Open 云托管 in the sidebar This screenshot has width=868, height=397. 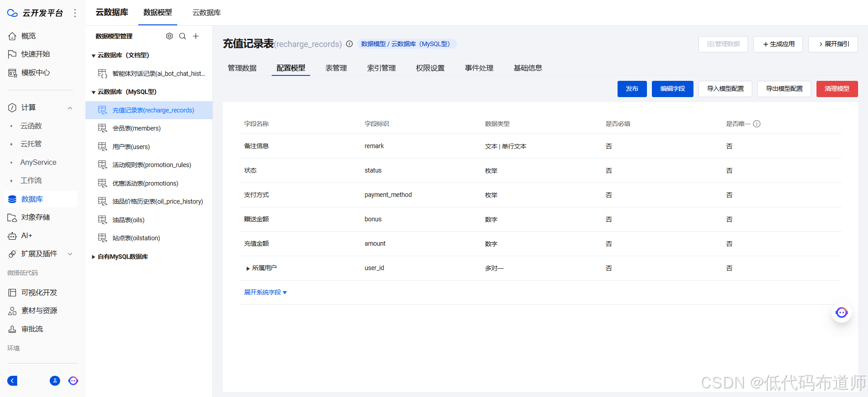(x=31, y=144)
